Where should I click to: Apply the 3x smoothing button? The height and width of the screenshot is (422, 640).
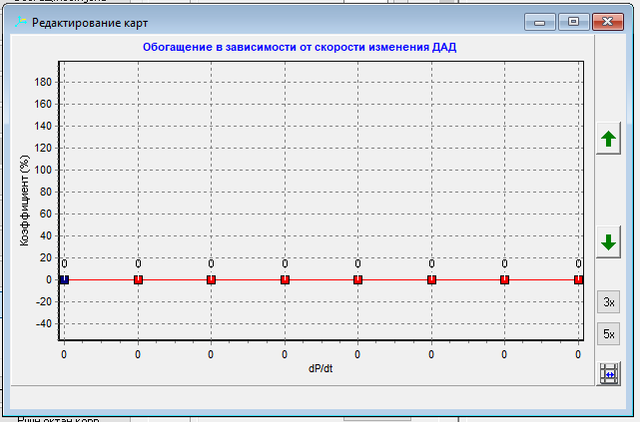(609, 302)
